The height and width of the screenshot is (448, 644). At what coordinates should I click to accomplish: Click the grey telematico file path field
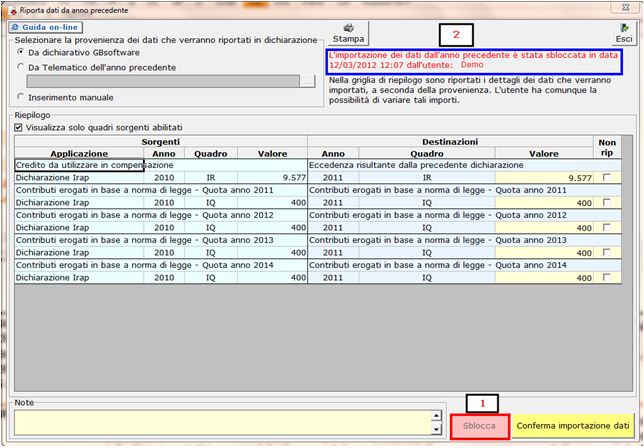click(x=163, y=81)
